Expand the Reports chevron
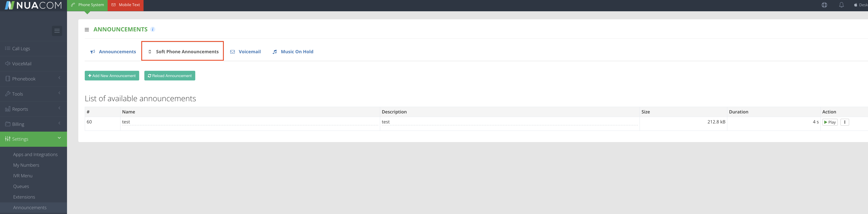The image size is (868, 214). pyautogui.click(x=59, y=108)
